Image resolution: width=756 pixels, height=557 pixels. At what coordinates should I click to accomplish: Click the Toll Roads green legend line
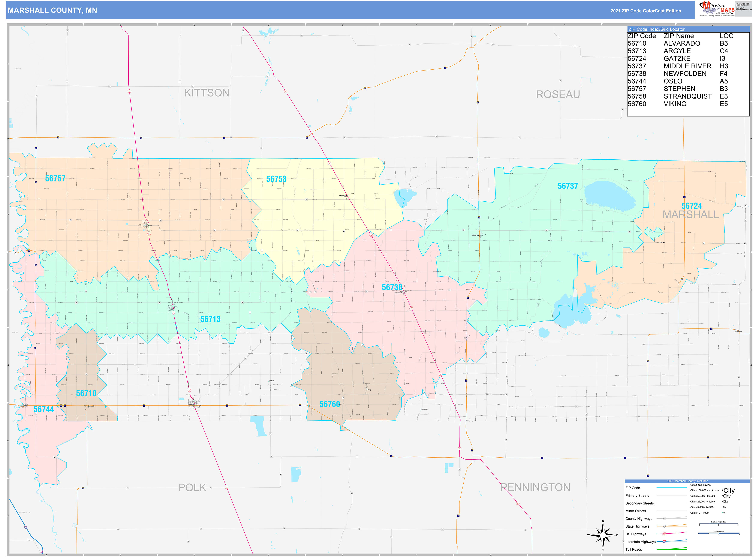coord(671,549)
